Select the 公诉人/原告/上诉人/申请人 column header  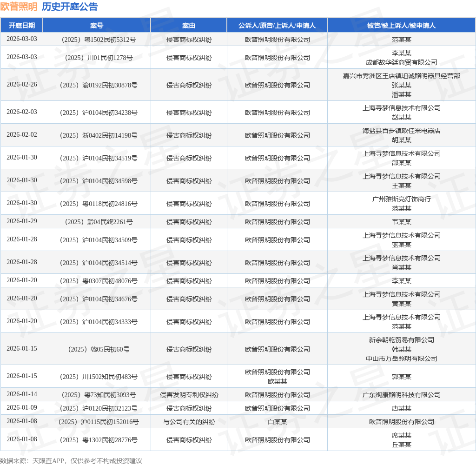pos(277,26)
